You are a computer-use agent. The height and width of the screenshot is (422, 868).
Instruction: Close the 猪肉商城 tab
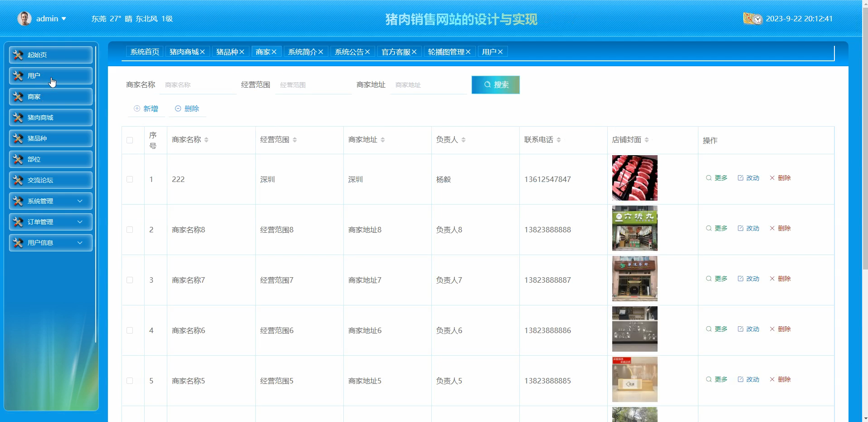[x=202, y=52]
